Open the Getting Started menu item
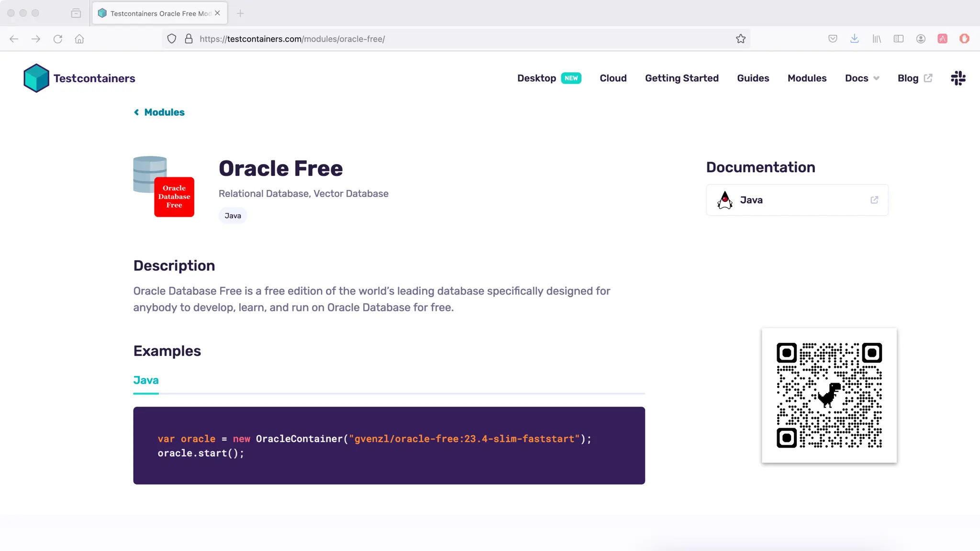The width and height of the screenshot is (980, 551). [x=681, y=78]
